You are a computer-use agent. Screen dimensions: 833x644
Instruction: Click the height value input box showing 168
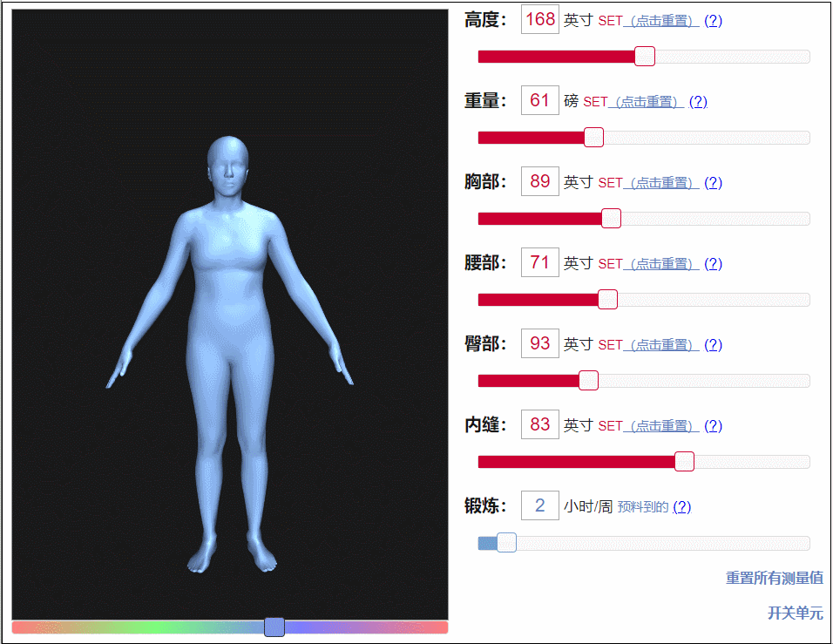pos(539,19)
